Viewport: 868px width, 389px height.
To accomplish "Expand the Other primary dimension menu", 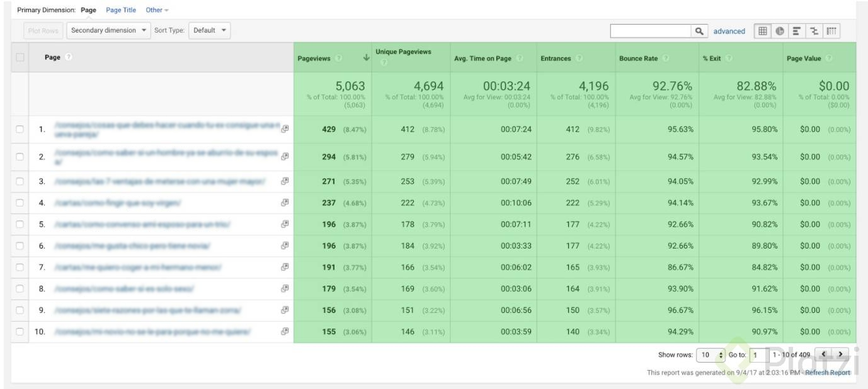I will 157,10.
